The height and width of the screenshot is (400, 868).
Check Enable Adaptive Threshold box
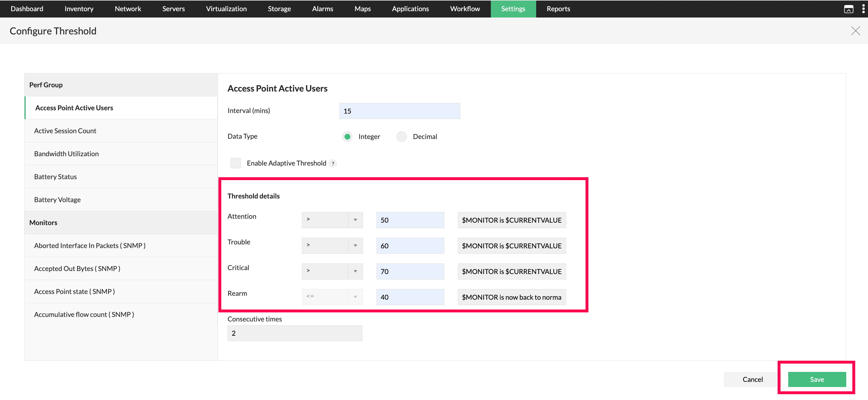pyautogui.click(x=235, y=163)
